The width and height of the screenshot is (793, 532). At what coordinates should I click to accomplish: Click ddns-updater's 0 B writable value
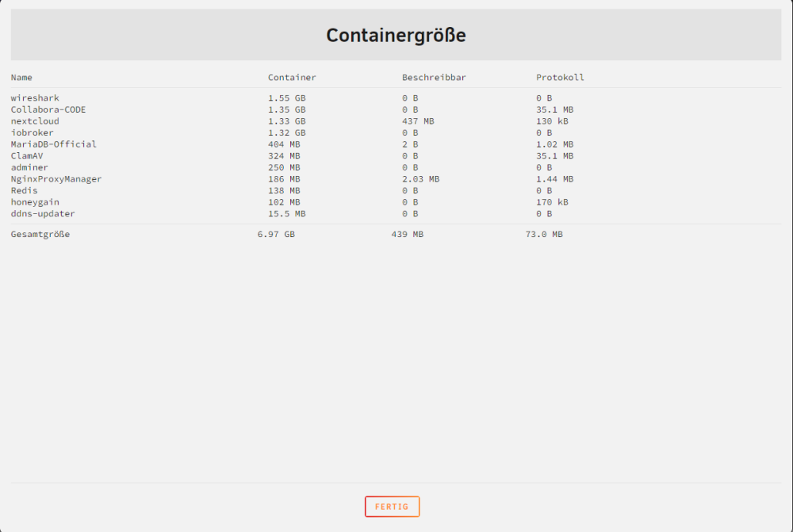tap(410, 214)
